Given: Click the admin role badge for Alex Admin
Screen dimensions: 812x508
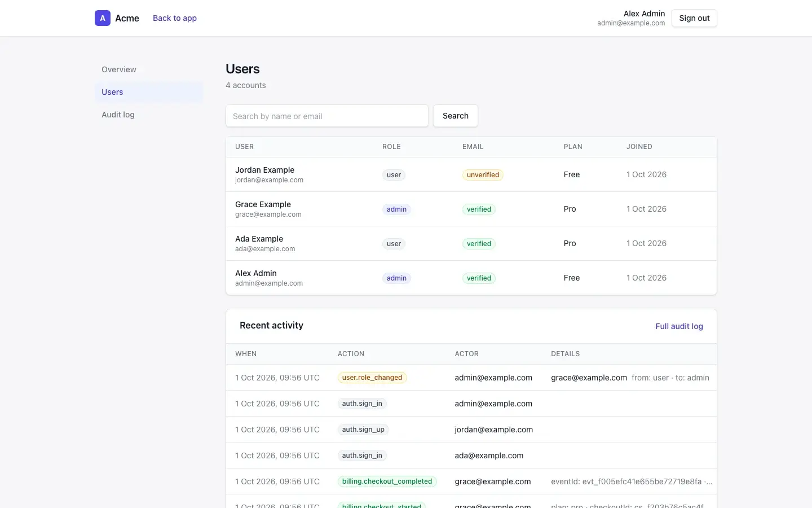Looking at the screenshot, I should [396, 278].
